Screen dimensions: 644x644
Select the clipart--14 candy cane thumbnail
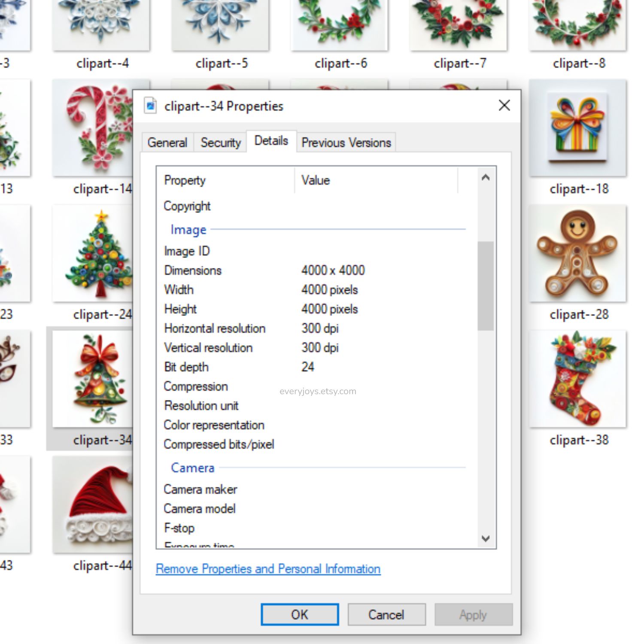click(x=92, y=128)
